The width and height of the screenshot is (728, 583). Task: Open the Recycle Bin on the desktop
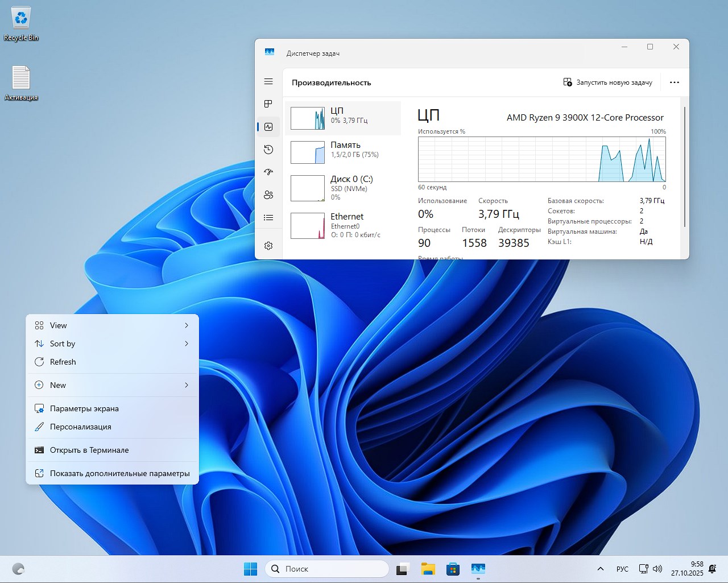tap(20, 20)
